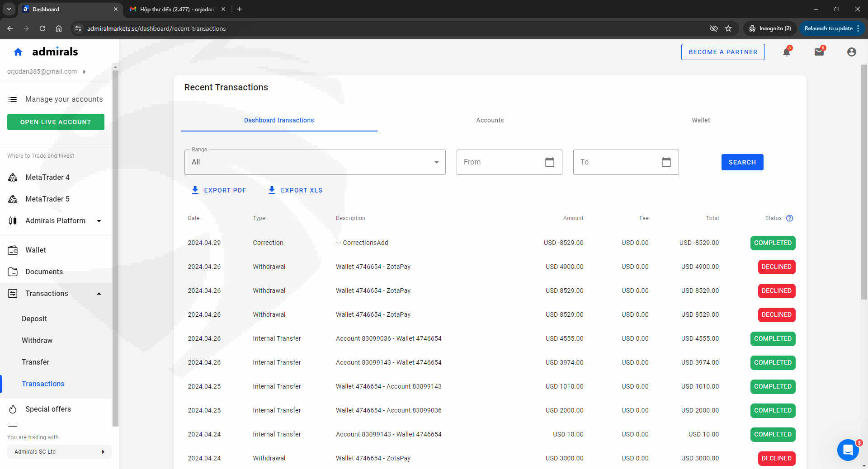Click the blue home icon beside admirals logo

(x=18, y=52)
